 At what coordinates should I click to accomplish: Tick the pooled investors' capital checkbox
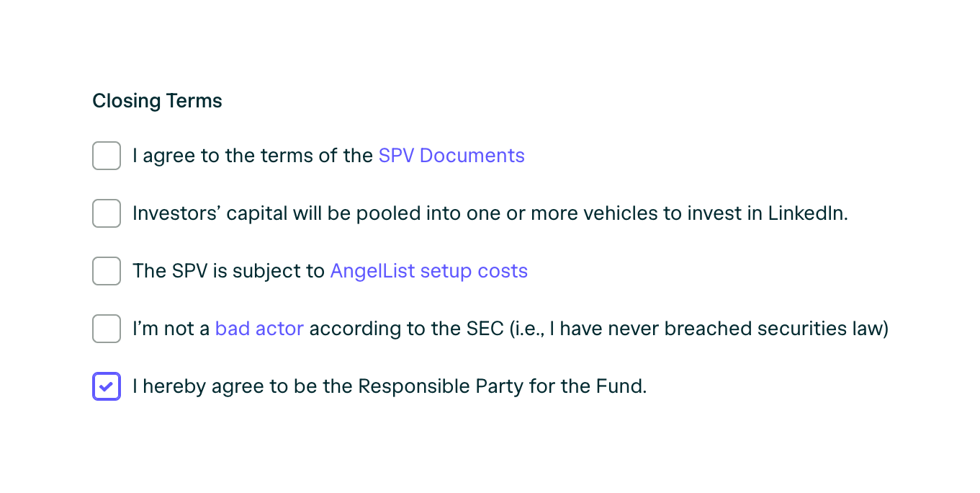(x=107, y=213)
